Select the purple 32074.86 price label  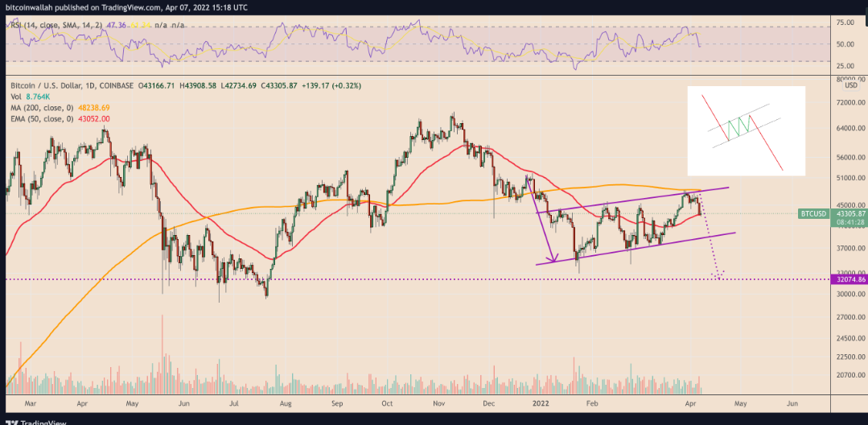click(x=849, y=281)
